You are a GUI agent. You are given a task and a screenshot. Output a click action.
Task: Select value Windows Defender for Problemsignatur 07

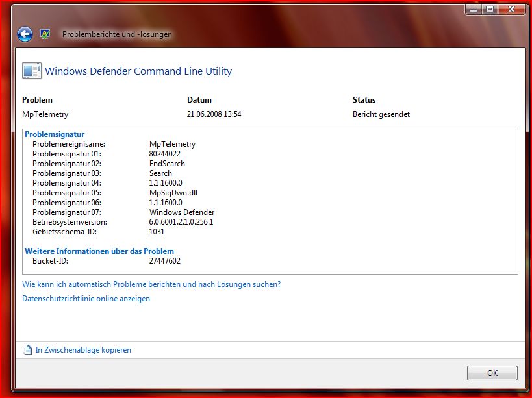tap(182, 212)
